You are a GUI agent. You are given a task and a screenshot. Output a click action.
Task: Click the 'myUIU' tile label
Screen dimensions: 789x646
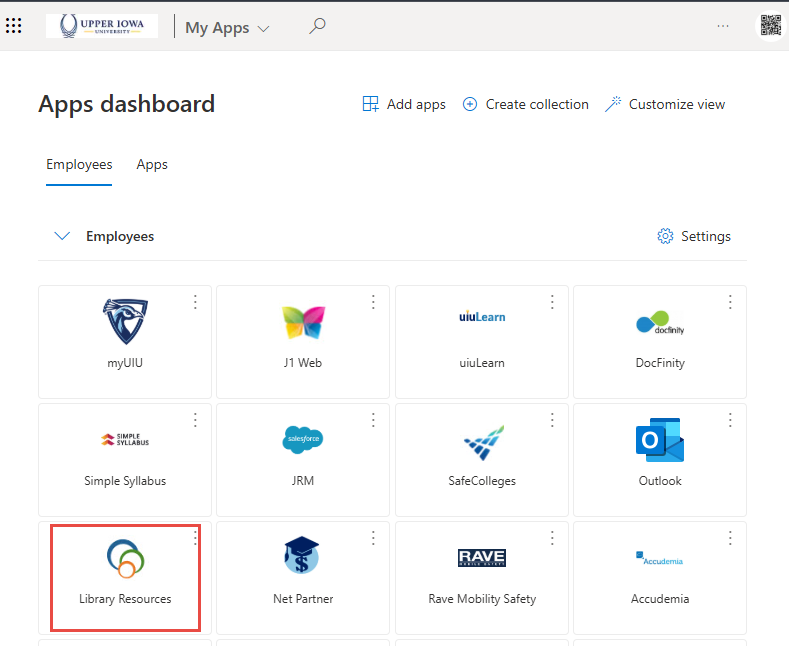[x=125, y=363]
